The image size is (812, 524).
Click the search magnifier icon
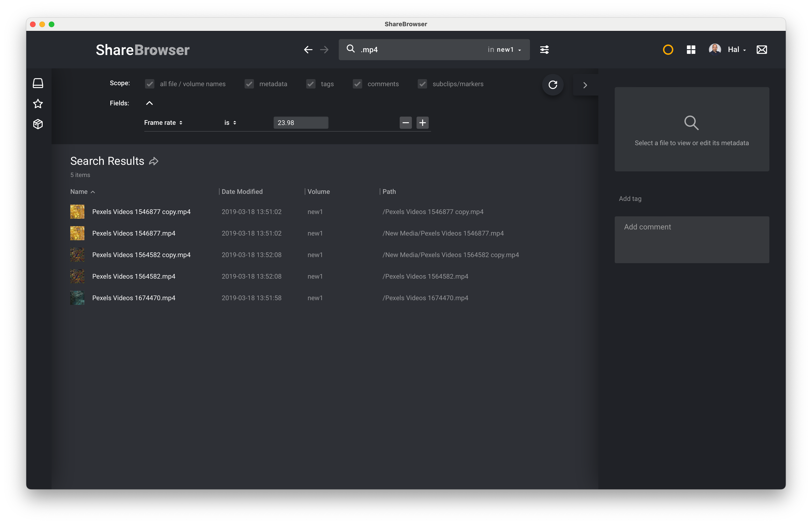click(x=350, y=49)
